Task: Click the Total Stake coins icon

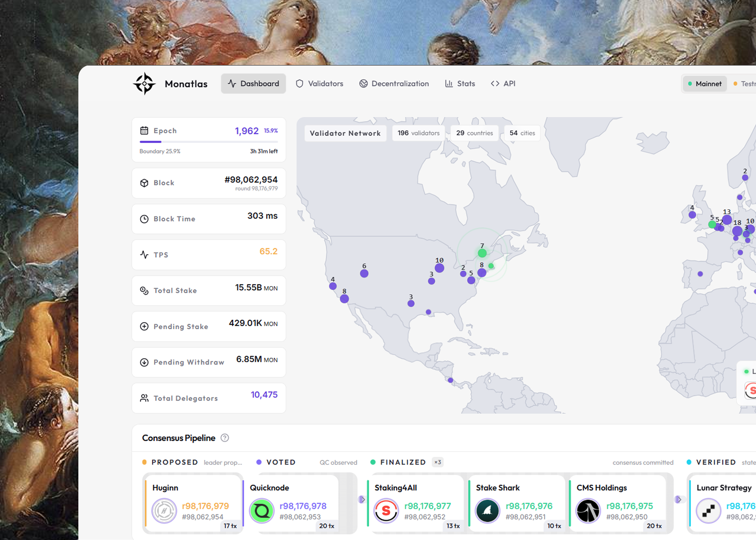Action: (144, 291)
